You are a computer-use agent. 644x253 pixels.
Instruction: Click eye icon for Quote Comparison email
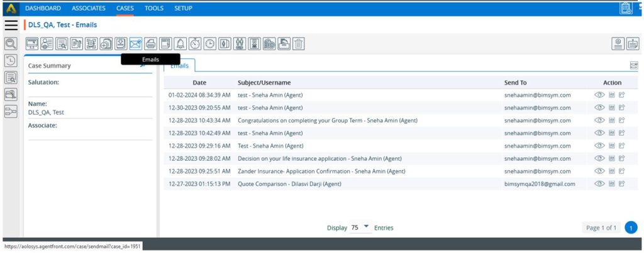[599, 184]
